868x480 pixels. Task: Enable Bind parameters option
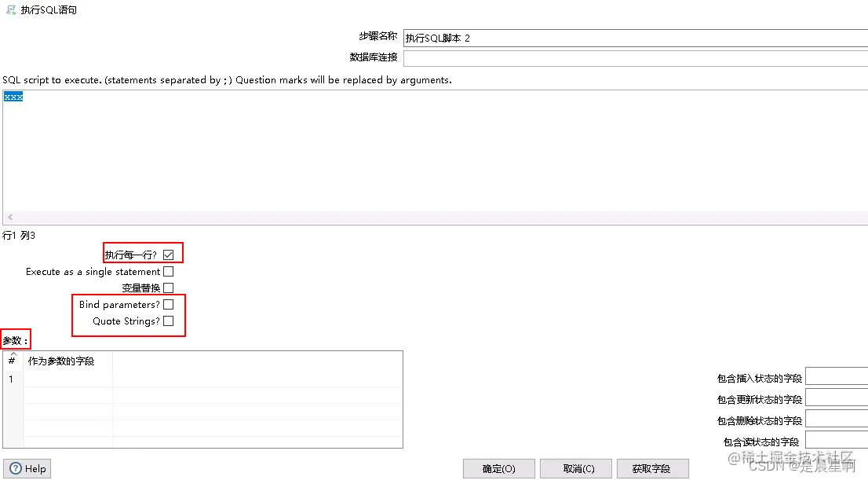[x=168, y=304]
